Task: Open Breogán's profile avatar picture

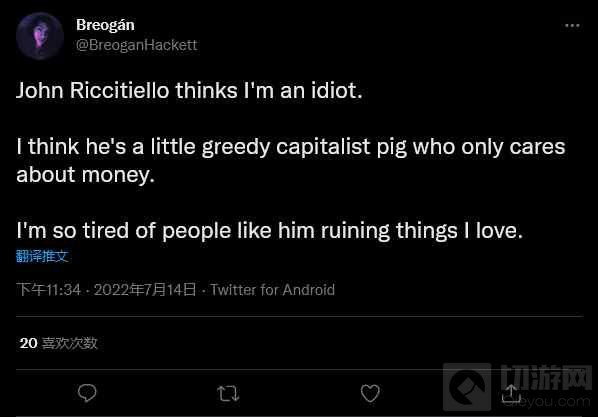Action: (x=40, y=36)
